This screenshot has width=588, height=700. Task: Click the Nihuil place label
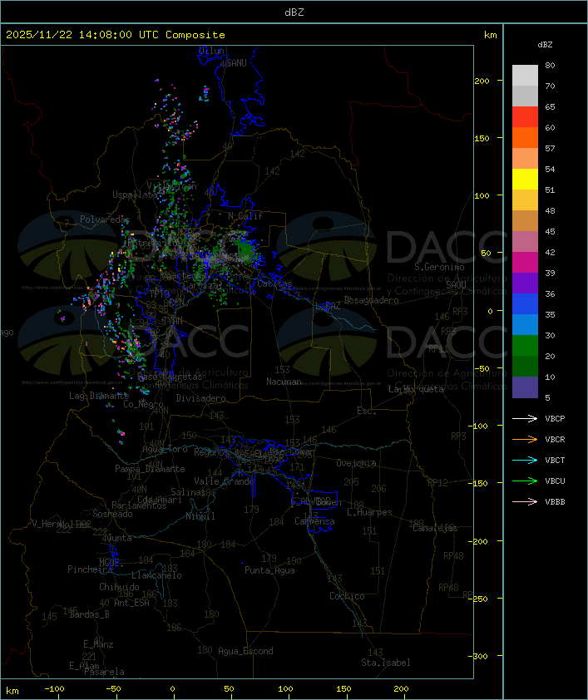point(200,516)
